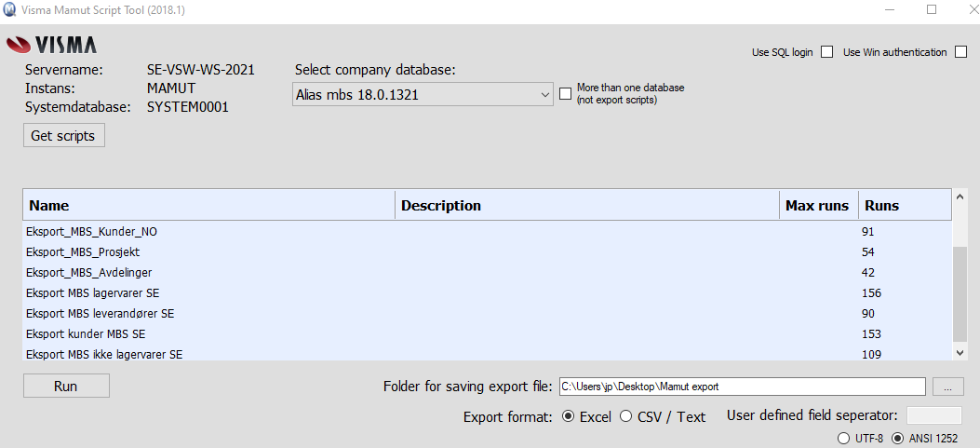Click the script list scroll up arrow
This screenshot has height=448, width=980.
point(960,197)
